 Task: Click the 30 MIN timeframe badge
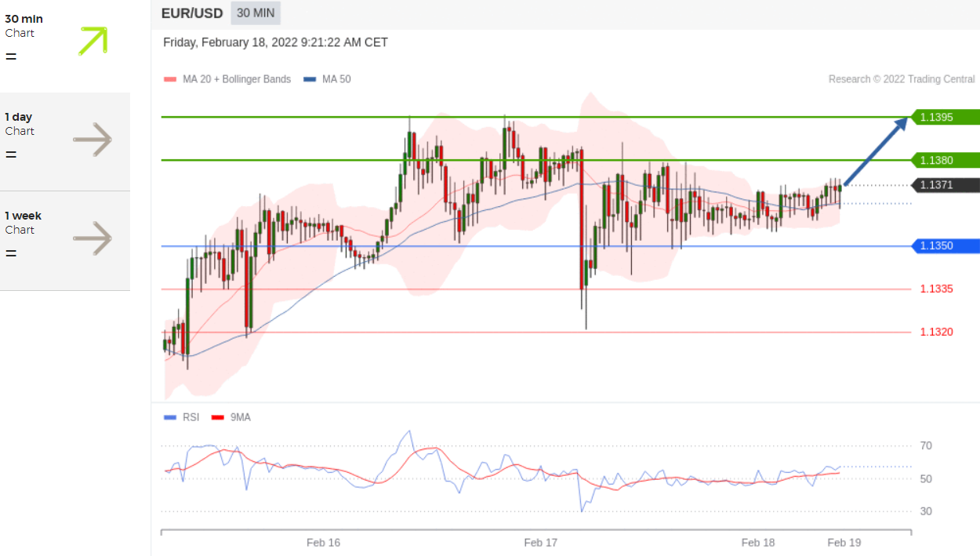[x=256, y=13]
